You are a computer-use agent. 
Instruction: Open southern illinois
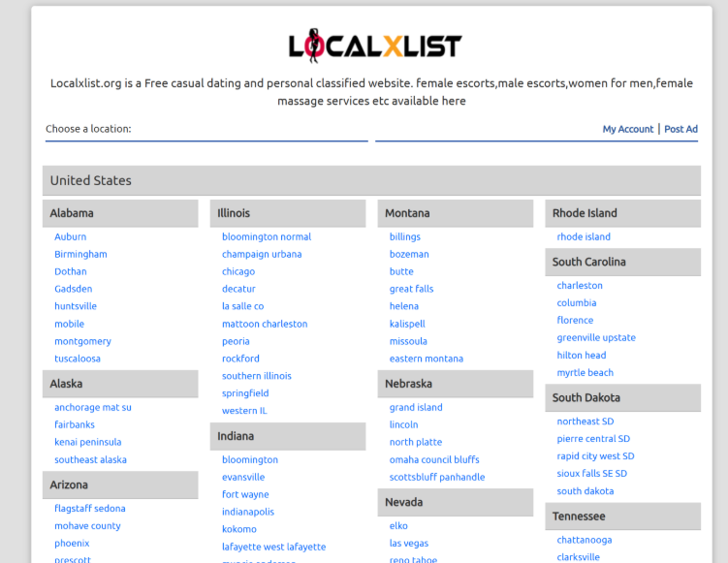coord(257,376)
